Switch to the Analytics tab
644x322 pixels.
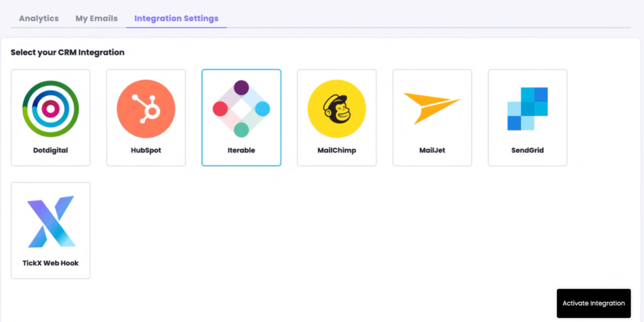(x=38, y=18)
